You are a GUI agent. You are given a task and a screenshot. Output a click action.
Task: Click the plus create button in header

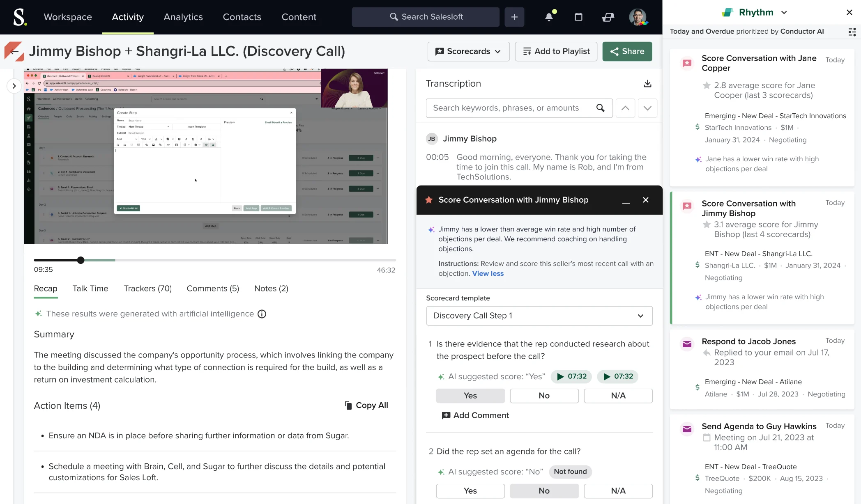pos(514,17)
